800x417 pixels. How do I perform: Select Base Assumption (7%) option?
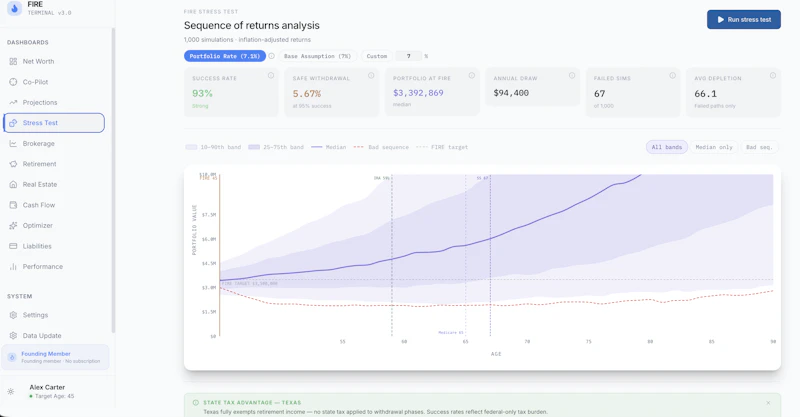[x=317, y=56]
